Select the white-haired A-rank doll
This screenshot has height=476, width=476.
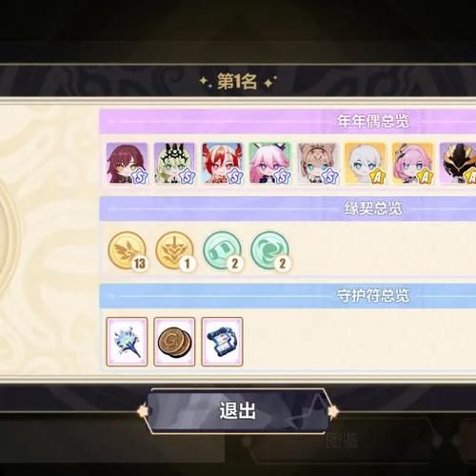365,163
